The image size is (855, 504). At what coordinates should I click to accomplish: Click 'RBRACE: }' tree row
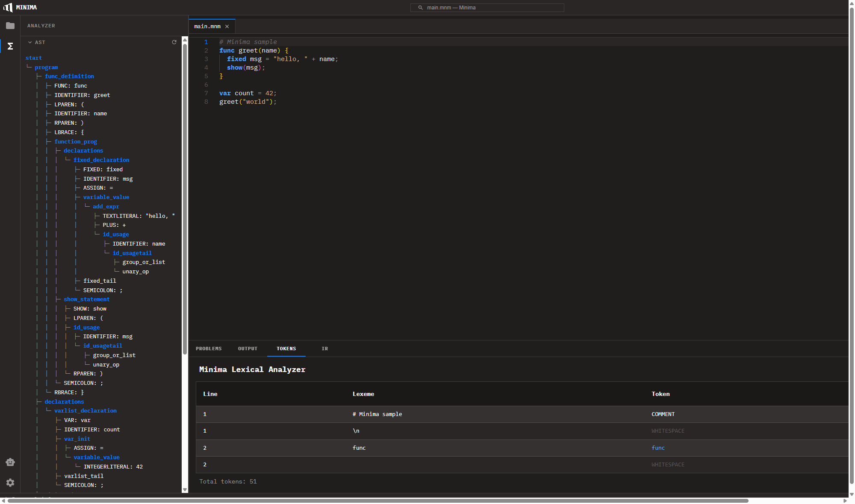coord(69,393)
